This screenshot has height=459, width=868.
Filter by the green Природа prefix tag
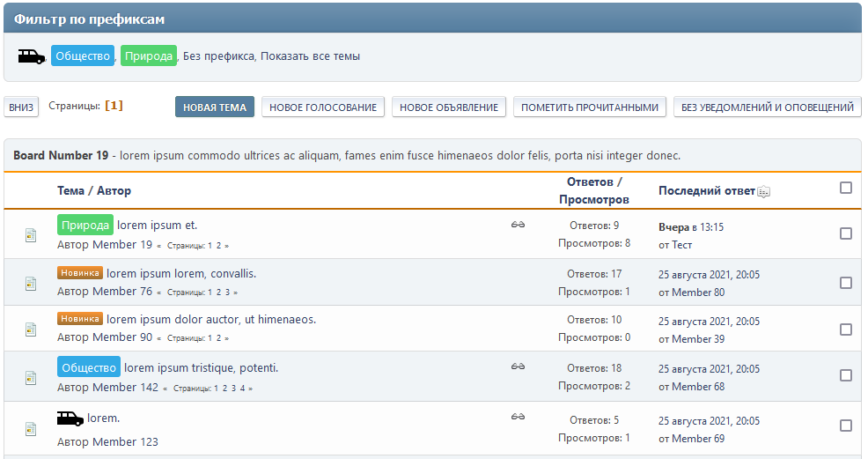pos(149,56)
